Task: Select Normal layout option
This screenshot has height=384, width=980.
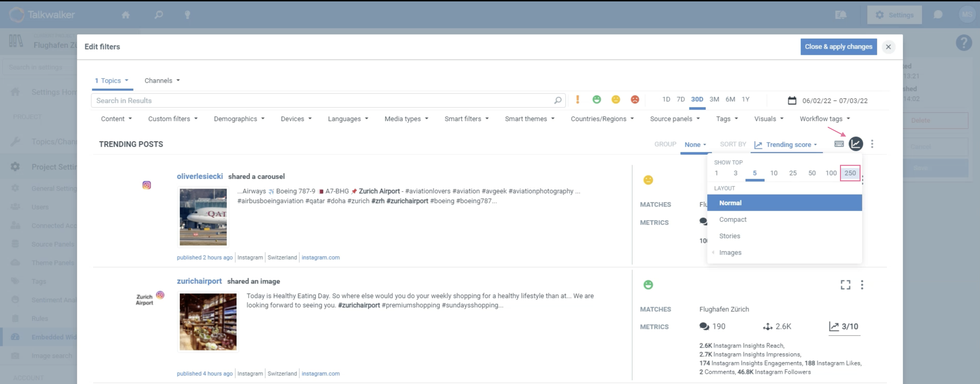Action: click(784, 203)
